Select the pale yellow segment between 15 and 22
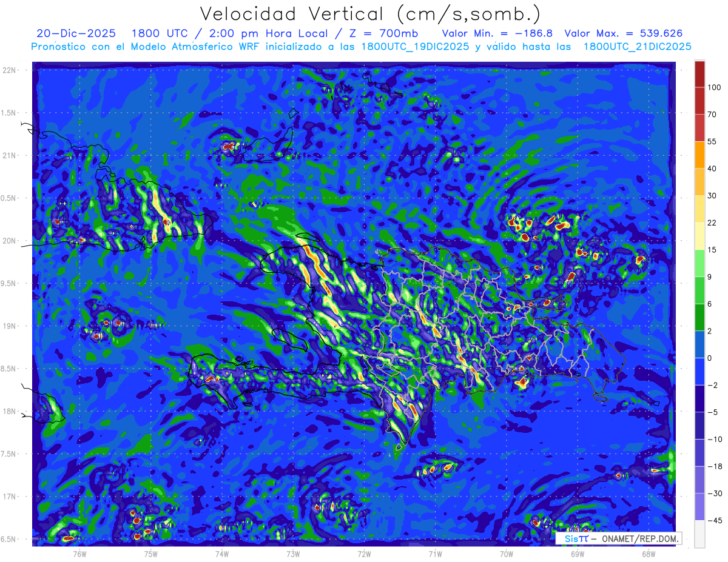 pyautogui.click(x=699, y=236)
